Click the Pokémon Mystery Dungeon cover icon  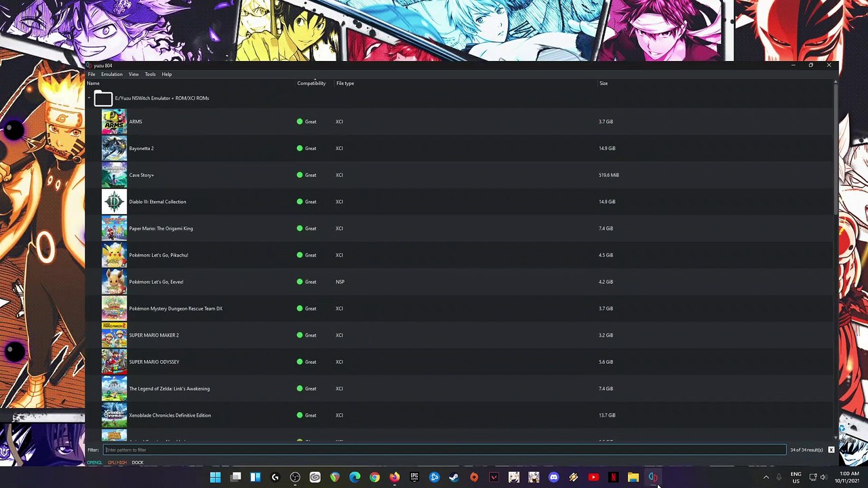click(114, 308)
